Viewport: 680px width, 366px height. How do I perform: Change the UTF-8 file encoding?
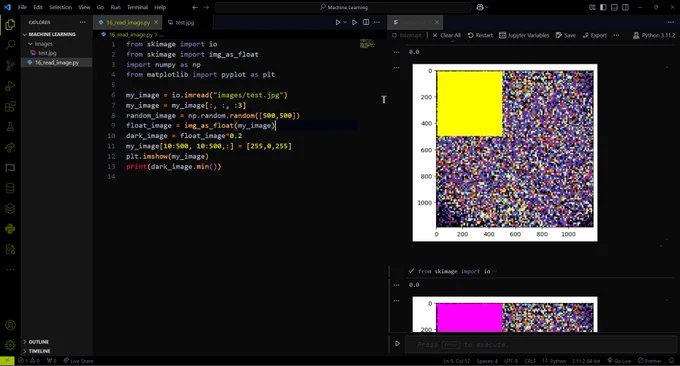(511, 361)
